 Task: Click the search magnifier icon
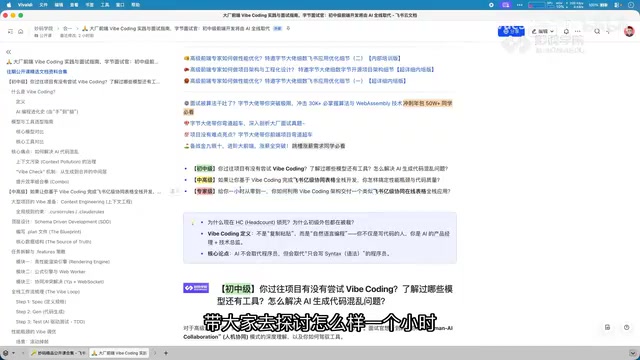tap(597, 31)
